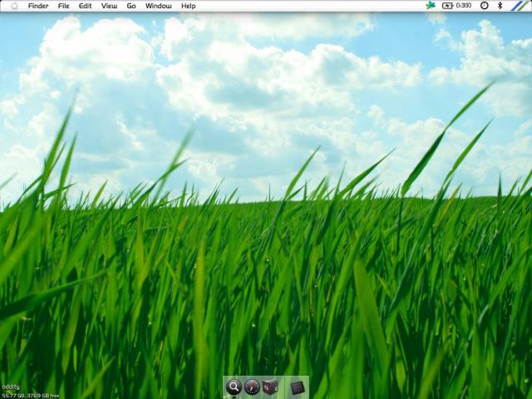Click the battery charging status icon
The height and width of the screenshot is (399, 532).
click(447, 6)
